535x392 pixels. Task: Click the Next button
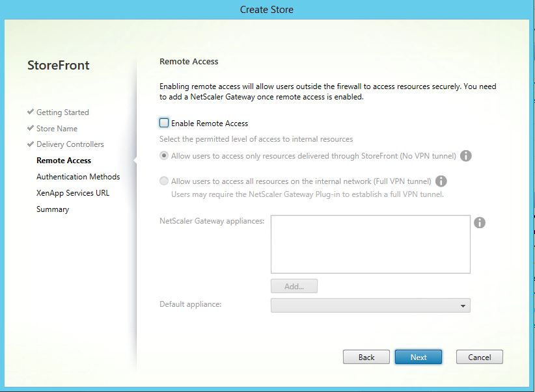[x=418, y=357]
